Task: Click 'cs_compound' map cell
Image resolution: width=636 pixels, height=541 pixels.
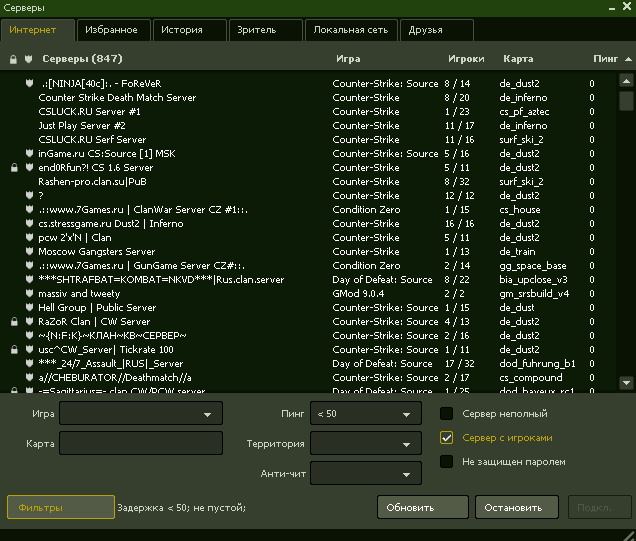Action: pos(531,378)
